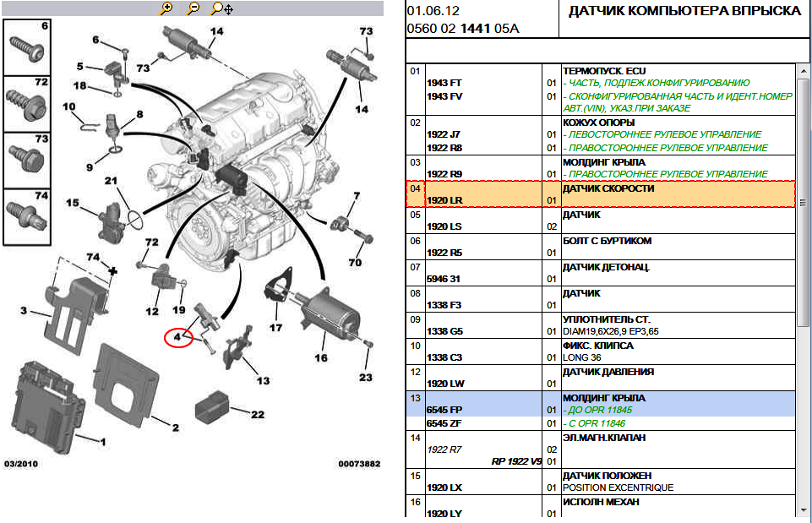
Task: Select part number 6545 ZF
Action: pyautogui.click(x=444, y=423)
